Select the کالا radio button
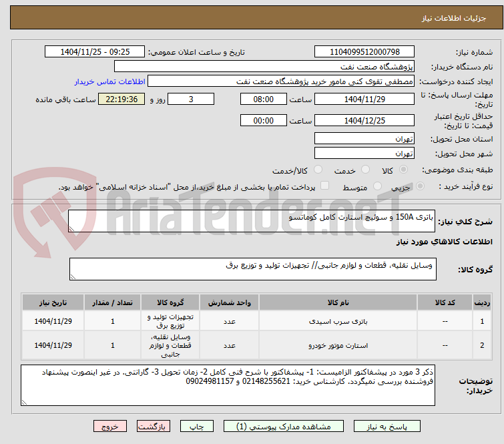Image resolution: width=504 pixels, height=444 pixels. coord(403,170)
